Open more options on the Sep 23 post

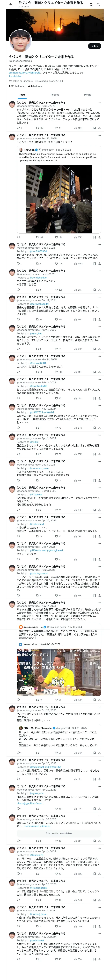pos(99,135)
